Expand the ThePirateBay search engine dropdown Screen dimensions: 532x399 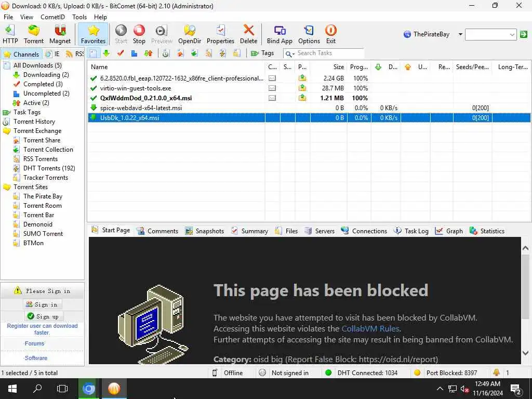pos(460,34)
